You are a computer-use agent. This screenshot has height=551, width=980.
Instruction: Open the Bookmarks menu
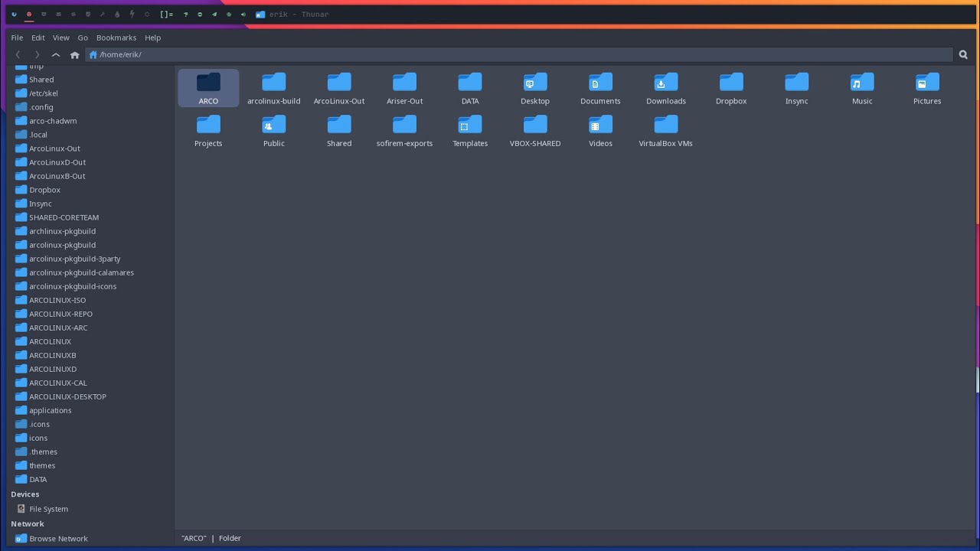coord(116,37)
